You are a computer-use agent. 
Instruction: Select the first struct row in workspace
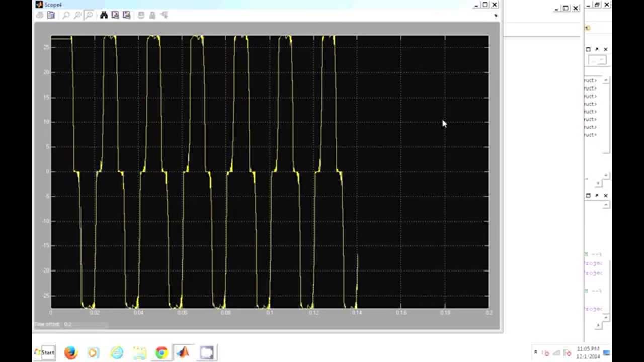click(591, 80)
